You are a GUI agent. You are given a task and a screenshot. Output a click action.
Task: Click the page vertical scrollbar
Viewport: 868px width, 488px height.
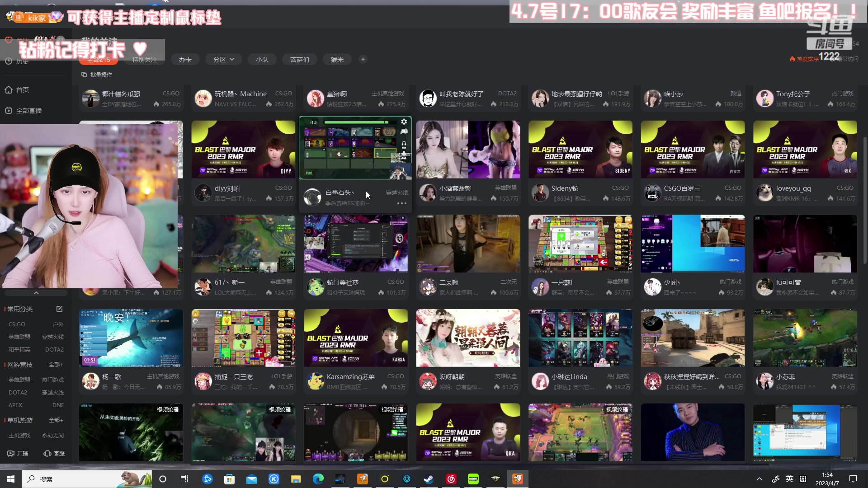865,201
